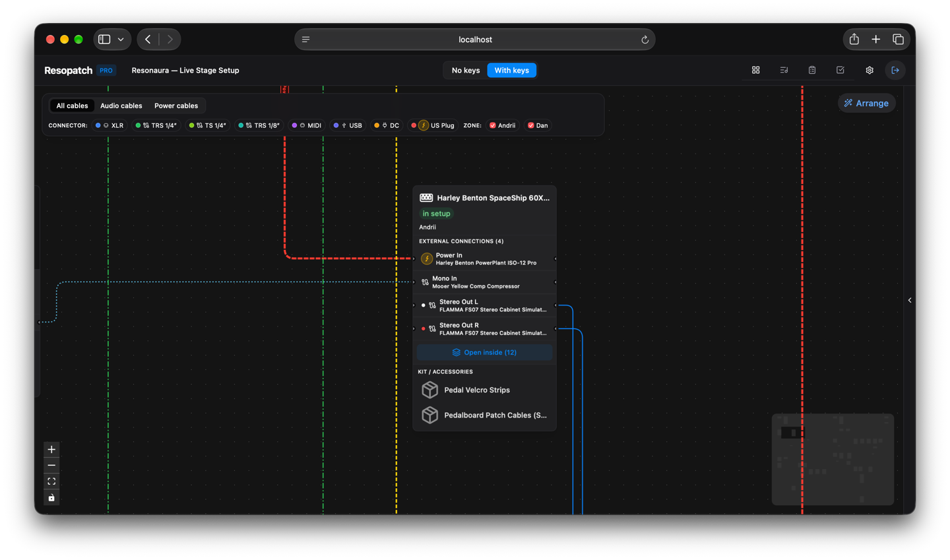
Task: Select the Power In connection row
Action: coord(484,259)
